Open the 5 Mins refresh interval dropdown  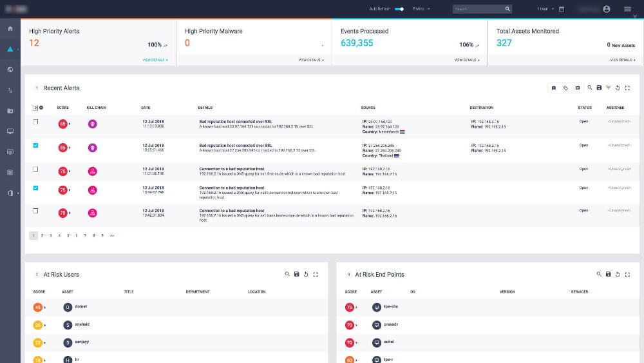(x=421, y=9)
